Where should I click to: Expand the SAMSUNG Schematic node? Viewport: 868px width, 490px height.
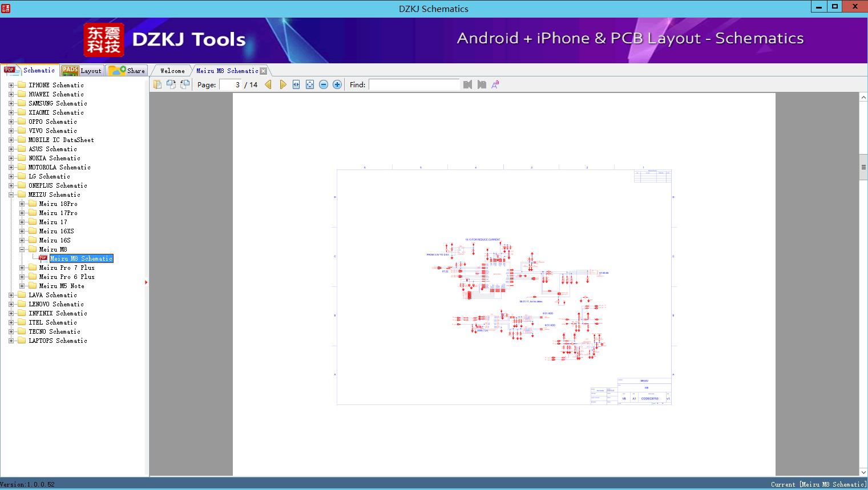click(x=11, y=103)
